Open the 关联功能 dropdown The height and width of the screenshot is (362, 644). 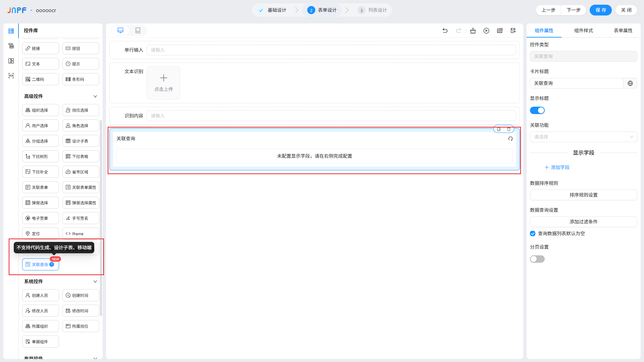[x=583, y=137]
